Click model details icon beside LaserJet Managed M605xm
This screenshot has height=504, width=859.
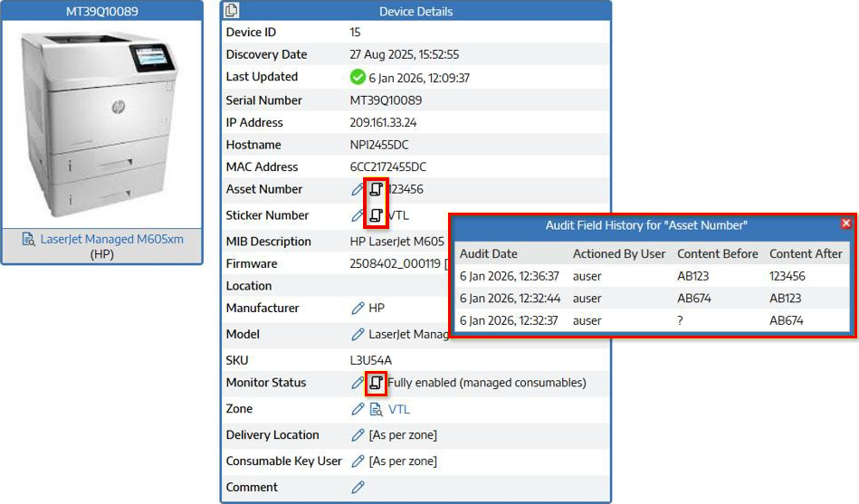[28, 239]
